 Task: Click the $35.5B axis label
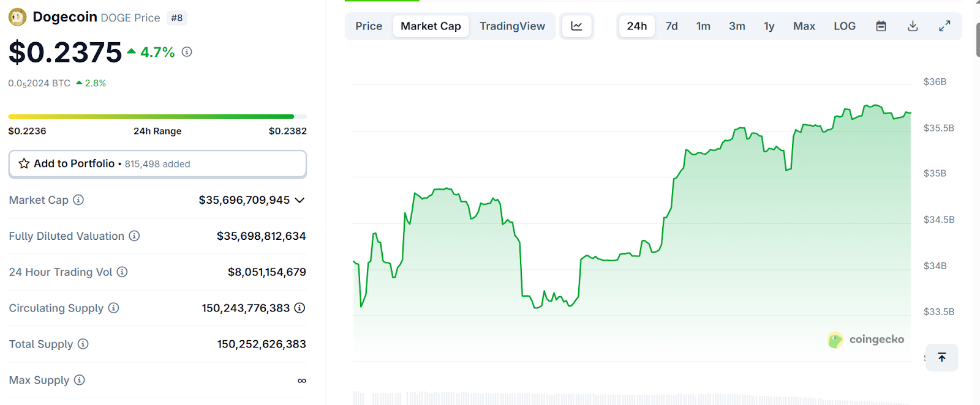(939, 128)
